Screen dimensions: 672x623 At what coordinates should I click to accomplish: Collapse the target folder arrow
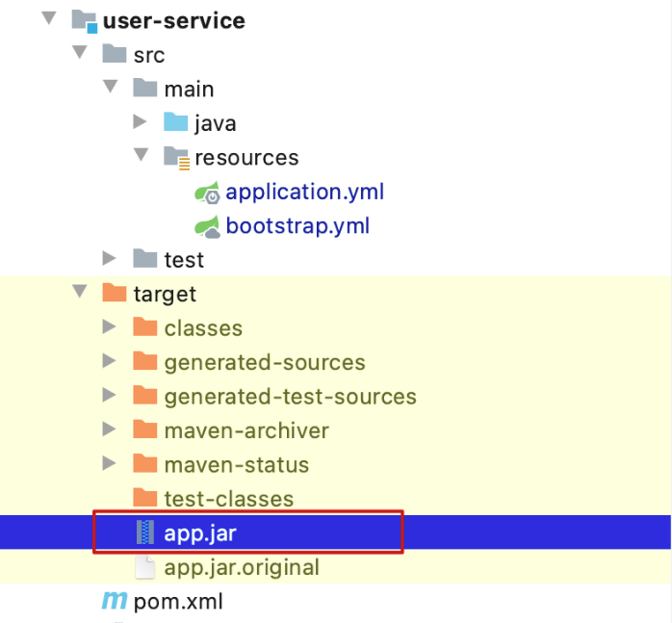tap(80, 292)
